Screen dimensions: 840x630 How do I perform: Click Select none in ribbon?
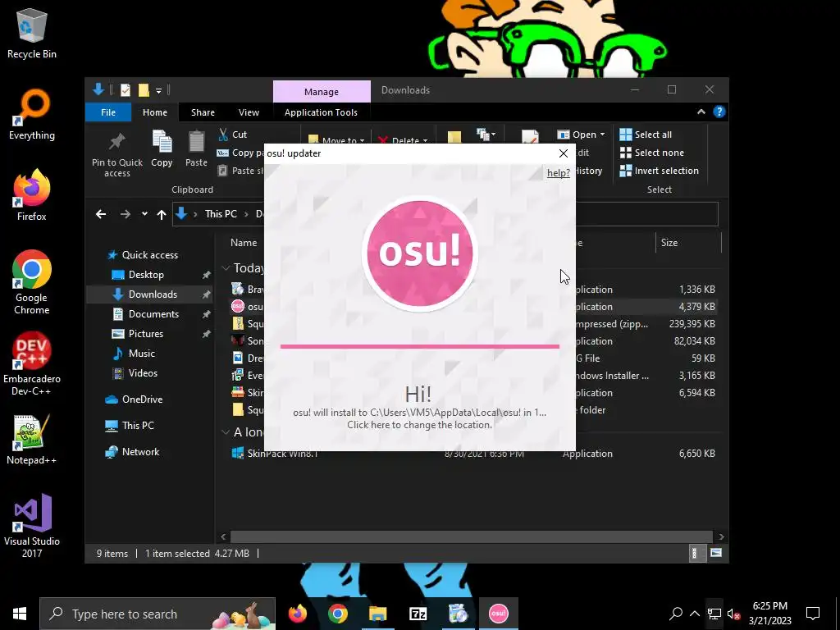click(x=652, y=153)
